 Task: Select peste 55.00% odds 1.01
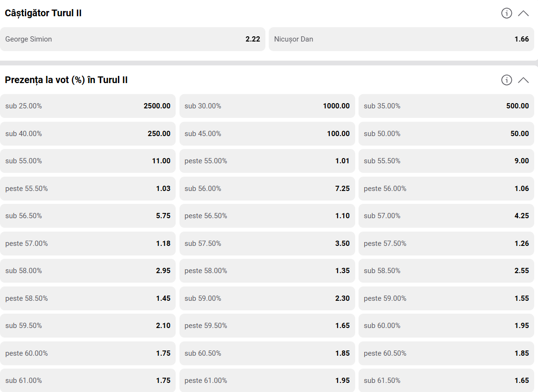pyautogui.click(x=267, y=161)
